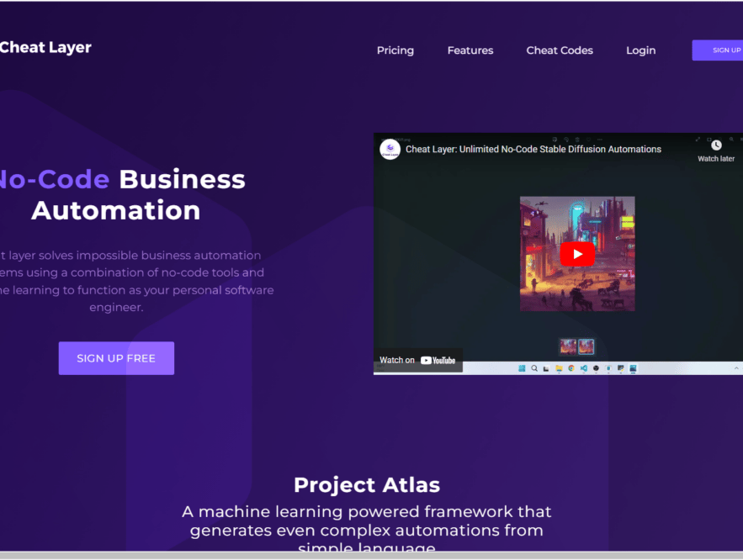Open Chrome from the video taskbar
The height and width of the screenshot is (560, 743).
tap(571, 367)
